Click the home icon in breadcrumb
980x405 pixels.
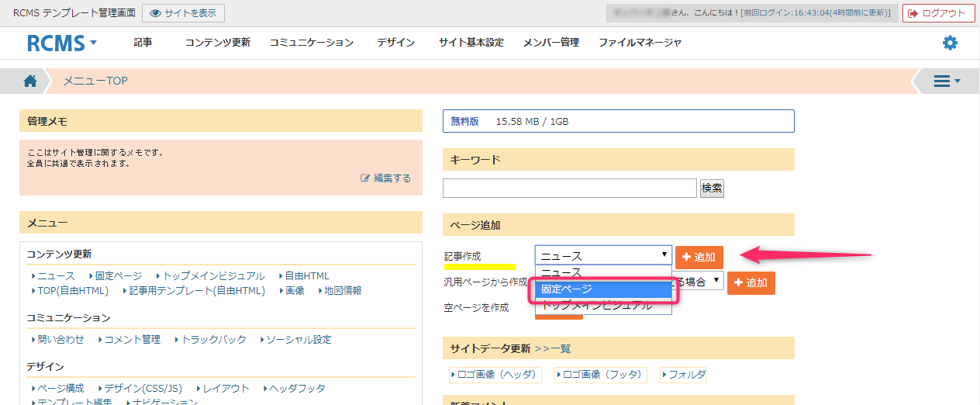(x=30, y=81)
